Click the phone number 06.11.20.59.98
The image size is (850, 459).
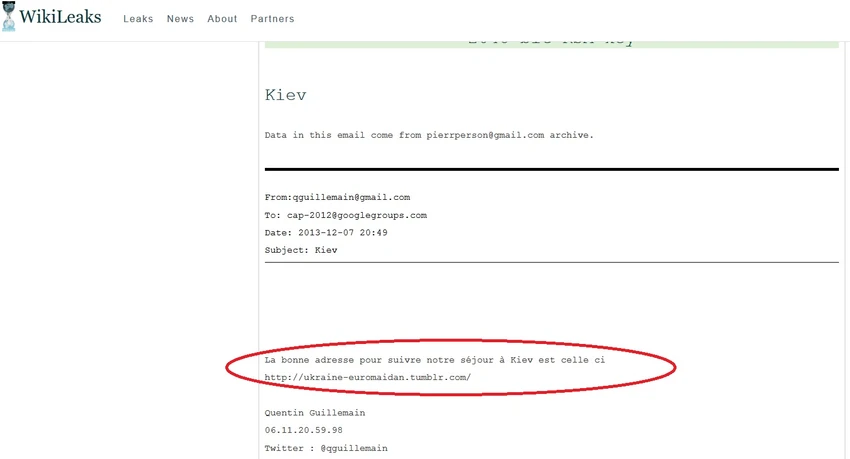(x=304, y=430)
